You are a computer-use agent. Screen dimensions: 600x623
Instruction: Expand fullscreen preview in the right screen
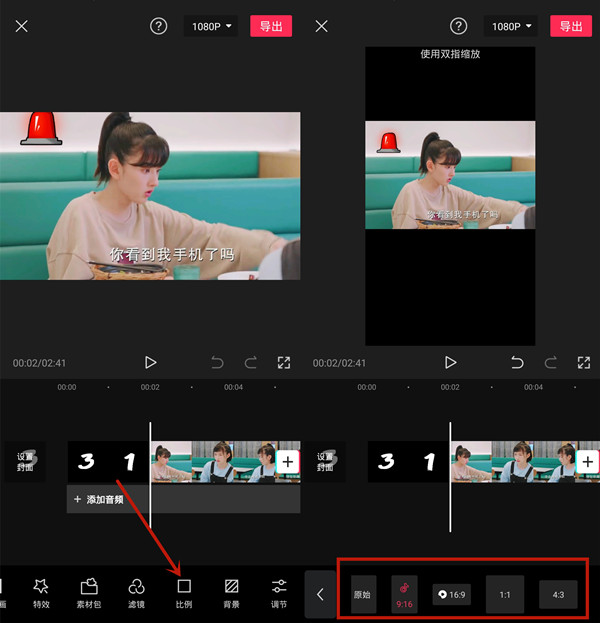584,362
